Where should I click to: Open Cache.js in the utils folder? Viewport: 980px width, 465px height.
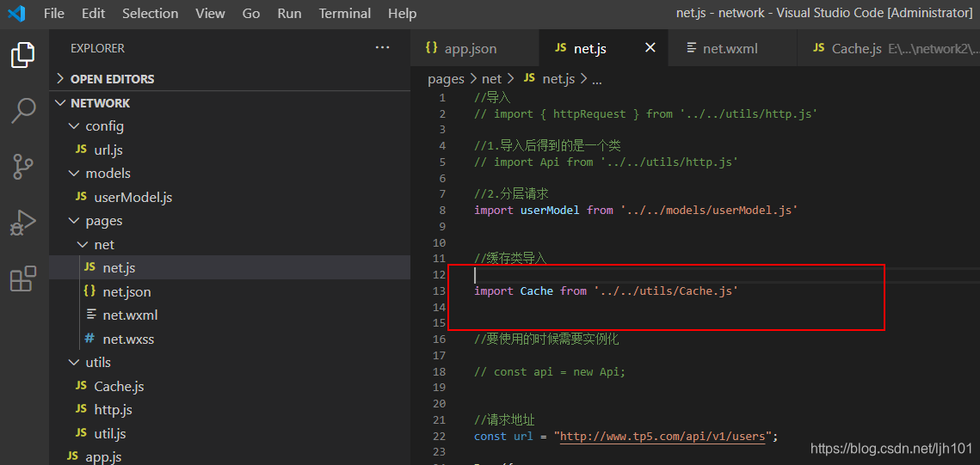click(x=230, y=387)
